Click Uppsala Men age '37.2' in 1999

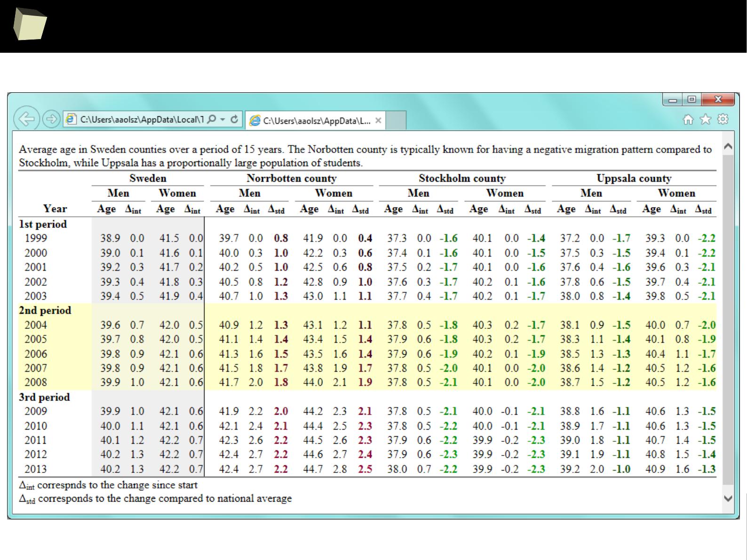tap(570, 239)
